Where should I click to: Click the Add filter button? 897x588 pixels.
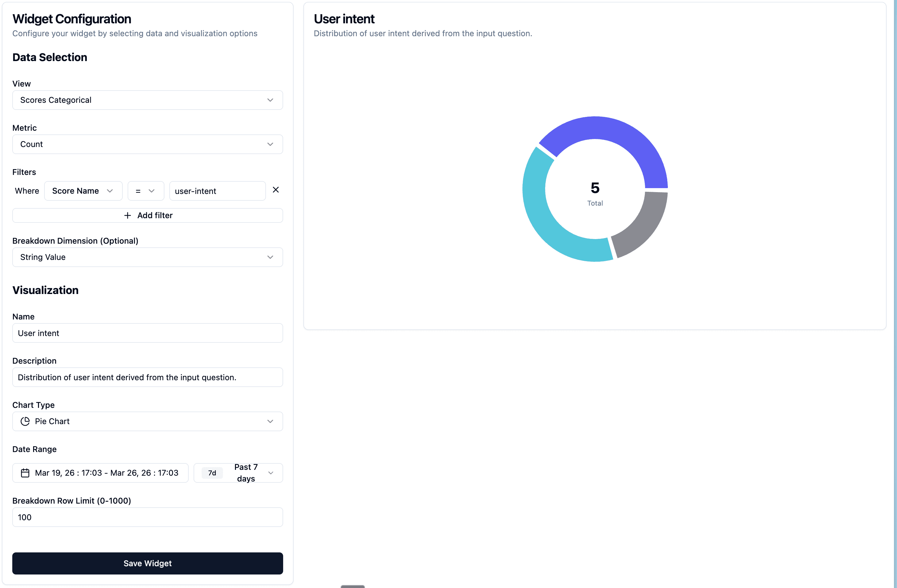point(147,215)
